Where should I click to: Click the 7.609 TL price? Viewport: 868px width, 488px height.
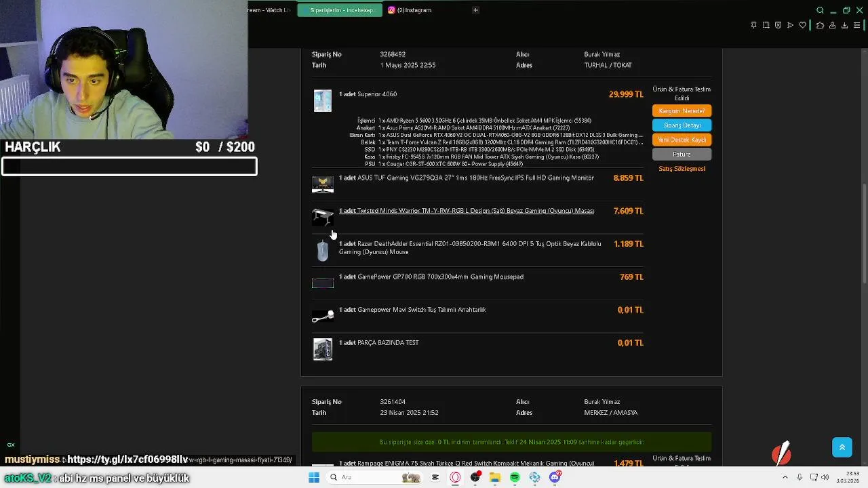(628, 211)
